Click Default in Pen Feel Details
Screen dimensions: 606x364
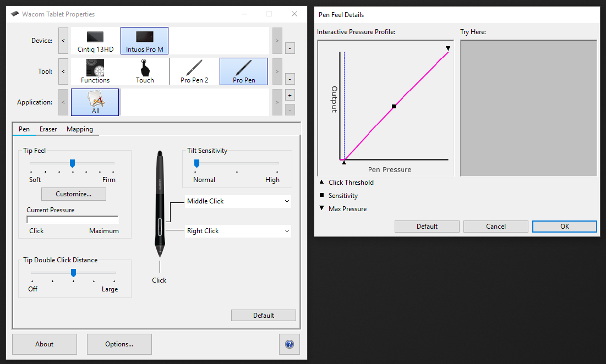[427, 226]
